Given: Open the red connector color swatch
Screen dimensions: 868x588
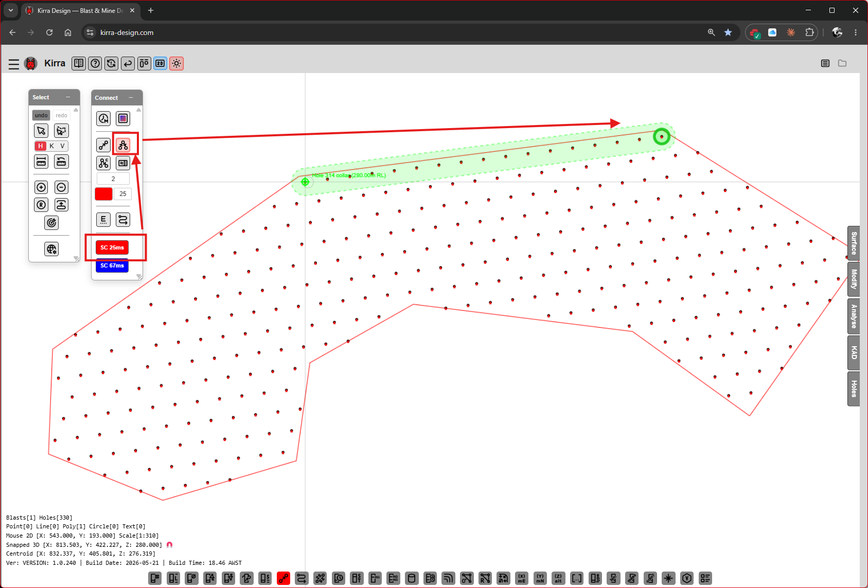Looking at the screenshot, I should point(103,194).
